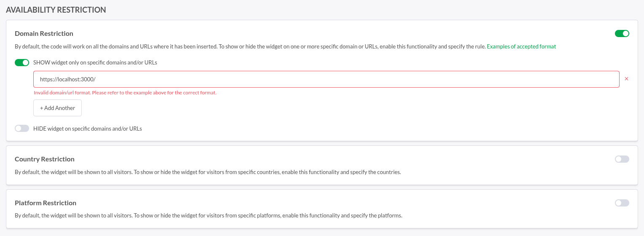Viewport: 644px width, 236px height.
Task: Open the Examples of accepted format link
Action: 521,46
